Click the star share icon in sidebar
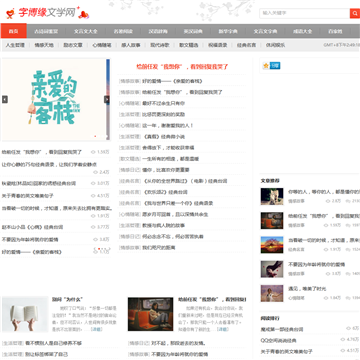360x360 pixels. [266, 66]
